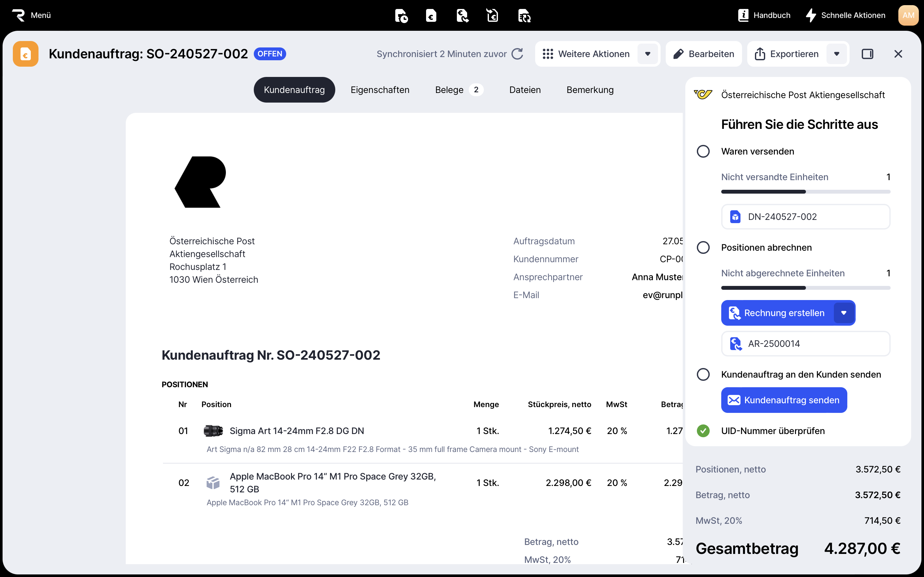Click the document-with-clock icon in top bar
Viewport: 924px width, 577px height.
pyautogui.click(x=401, y=16)
